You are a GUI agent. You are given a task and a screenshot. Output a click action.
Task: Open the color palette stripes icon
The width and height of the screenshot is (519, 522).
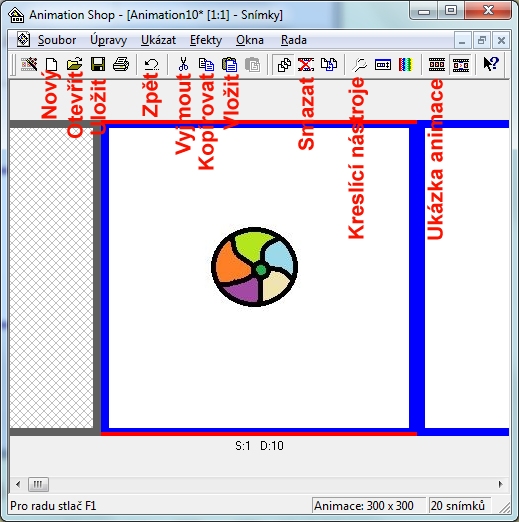click(x=405, y=64)
